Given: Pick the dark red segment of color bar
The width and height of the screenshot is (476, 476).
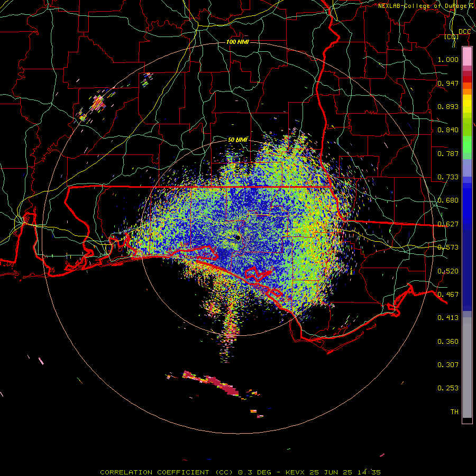Looking at the screenshot, I should (x=467, y=79).
